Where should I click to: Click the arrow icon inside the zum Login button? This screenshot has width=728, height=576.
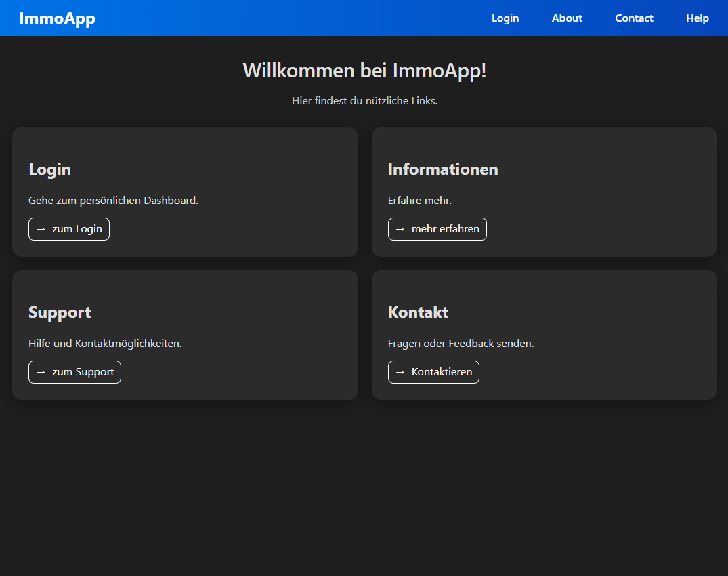pos(40,229)
